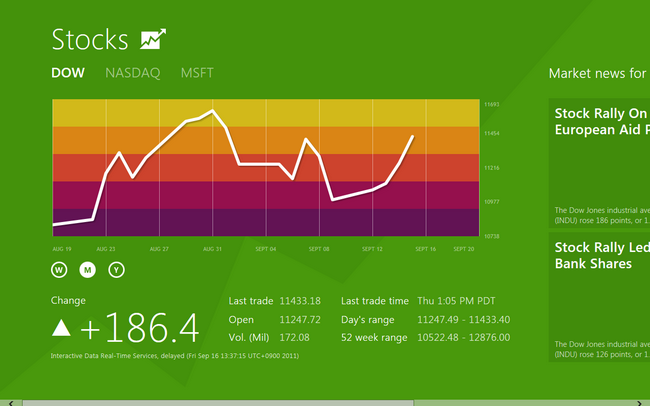Click the SEPT 12 axis label

pyautogui.click(x=372, y=249)
